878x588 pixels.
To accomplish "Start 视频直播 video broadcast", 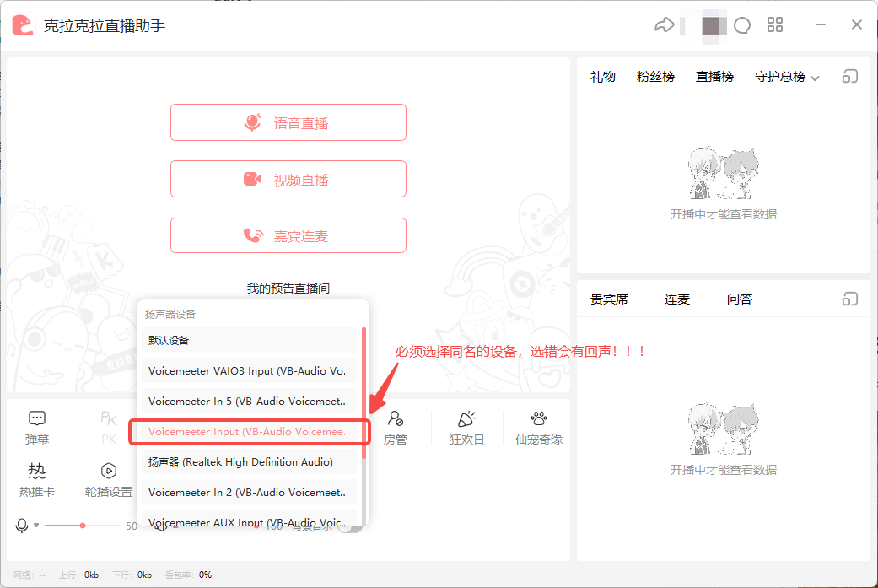I will (288, 179).
